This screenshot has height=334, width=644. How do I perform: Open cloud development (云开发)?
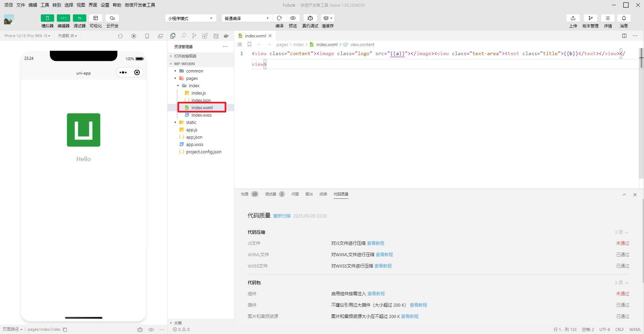coord(112,18)
